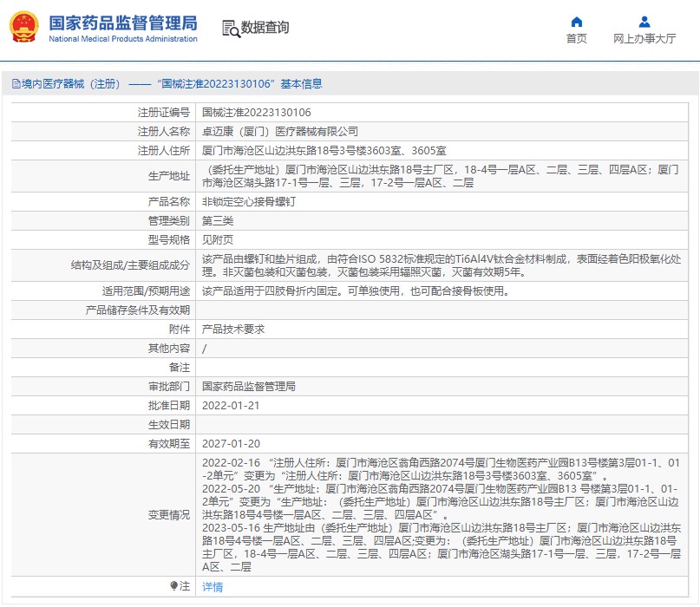This screenshot has width=700, height=607.
Task: Click the national emblem logo
Action: coord(23,27)
